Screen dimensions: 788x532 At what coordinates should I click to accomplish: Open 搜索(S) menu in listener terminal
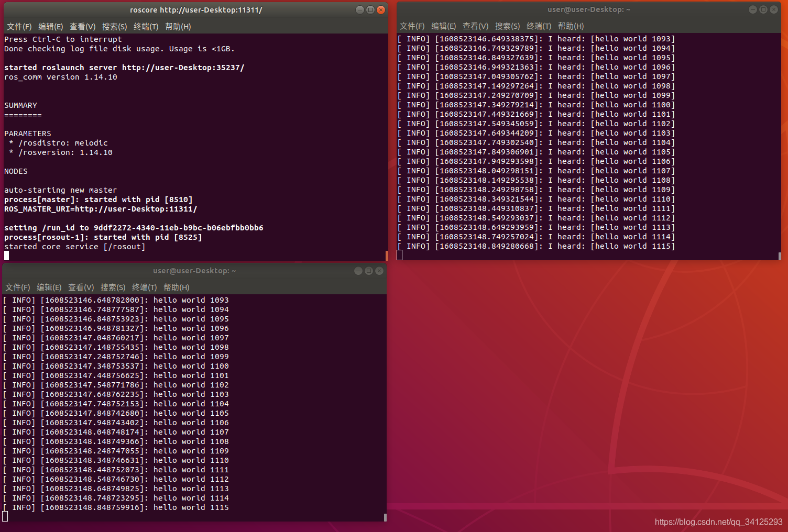[x=508, y=26]
